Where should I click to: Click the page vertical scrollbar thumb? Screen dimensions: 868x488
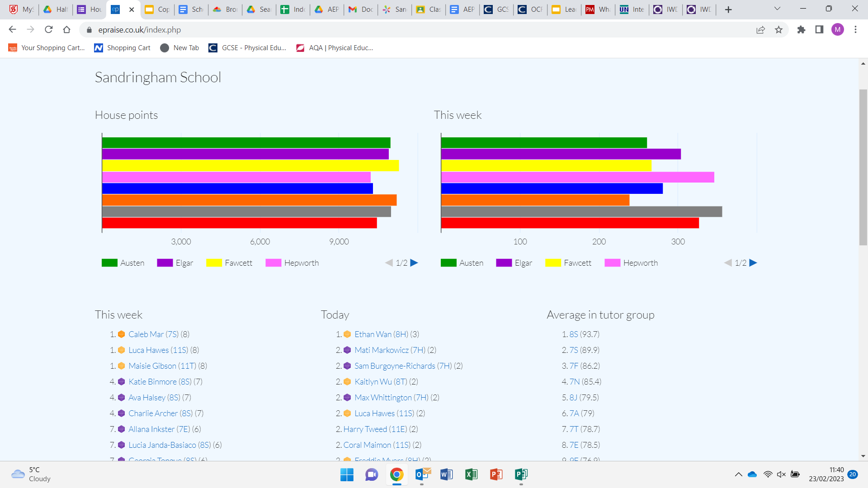pos(863,167)
